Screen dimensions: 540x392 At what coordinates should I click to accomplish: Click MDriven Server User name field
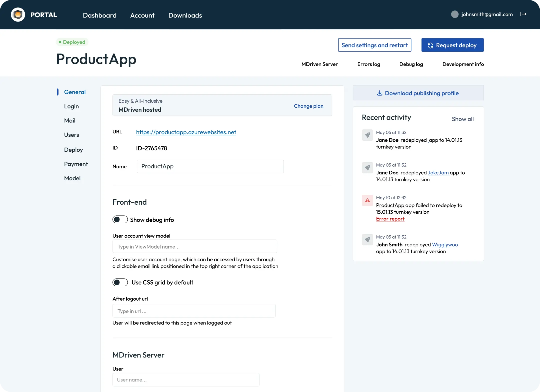click(186, 380)
